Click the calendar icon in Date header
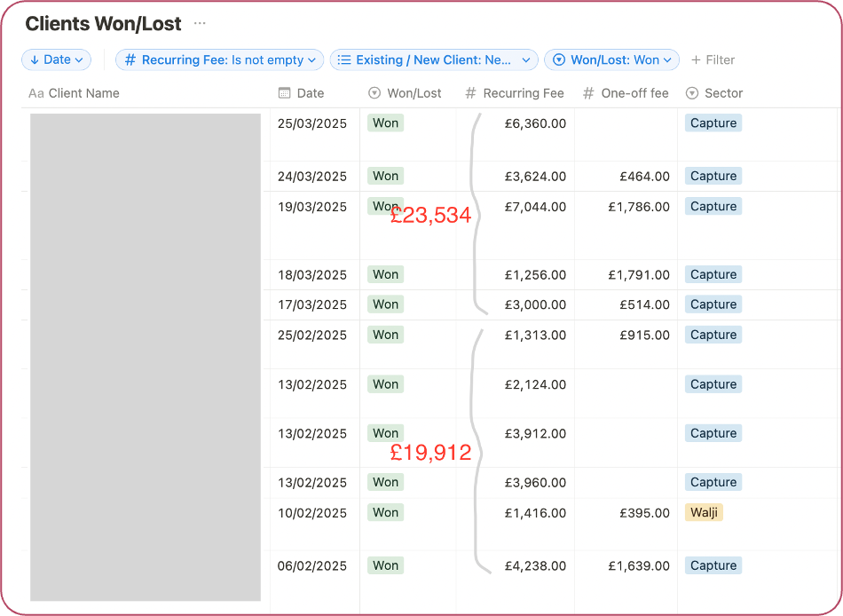The width and height of the screenshot is (843, 616). [285, 93]
